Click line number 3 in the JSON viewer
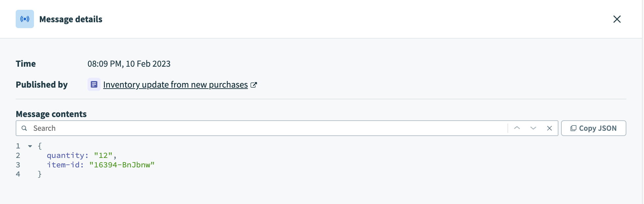 coord(18,164)
